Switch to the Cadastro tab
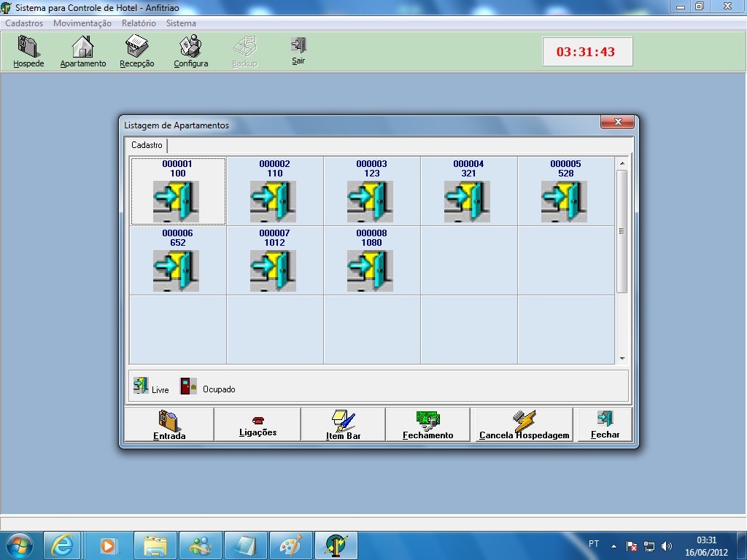Viewport: 747px width, 560px height. click(147, 145)
